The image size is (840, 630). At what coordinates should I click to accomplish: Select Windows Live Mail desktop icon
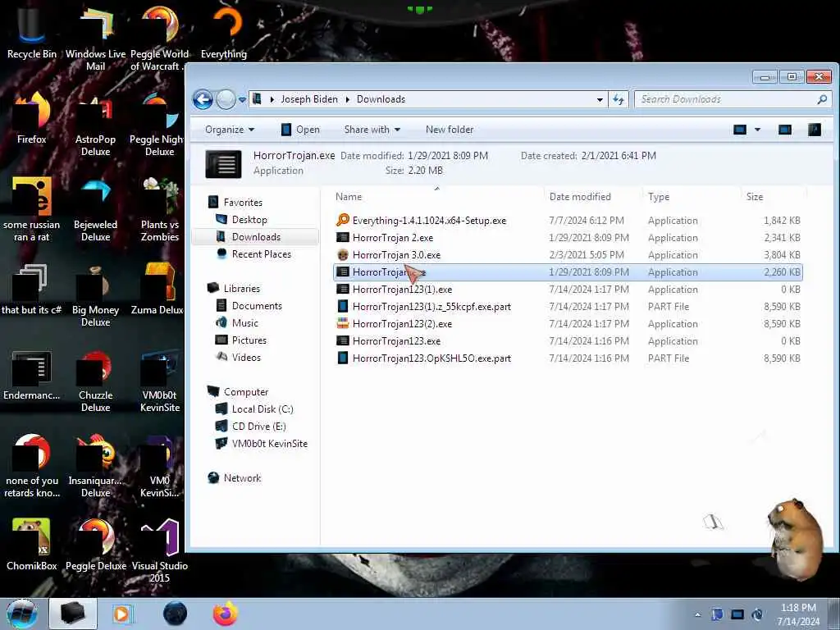coord(95,38)
